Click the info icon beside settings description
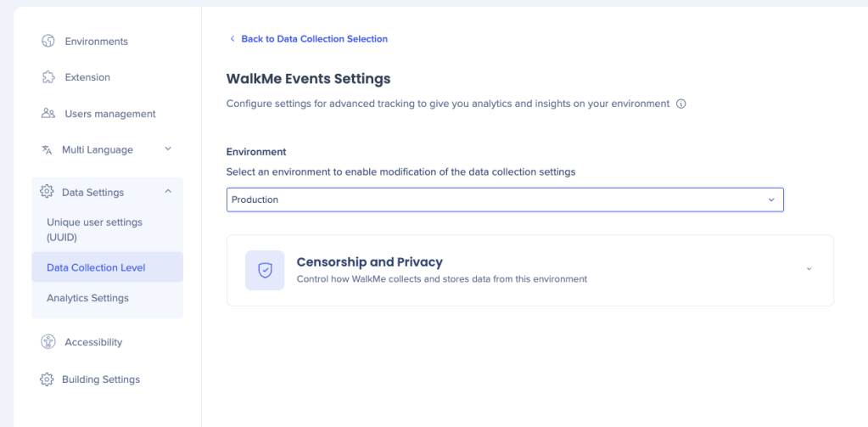The height and width of the screenshot is (427, 868). point(680,104)
